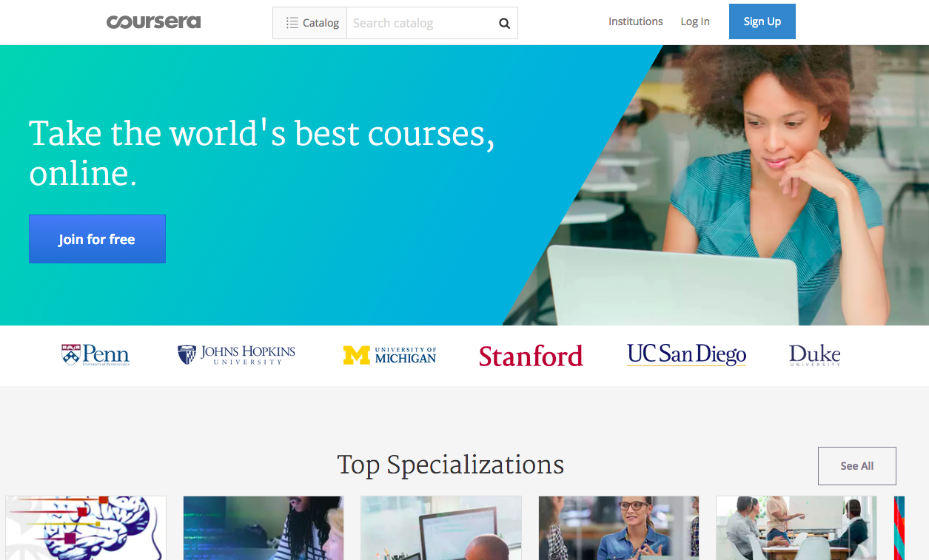Click the Duke University logo
The width and height of the screenshot is (929, 560).
[814, 355]
